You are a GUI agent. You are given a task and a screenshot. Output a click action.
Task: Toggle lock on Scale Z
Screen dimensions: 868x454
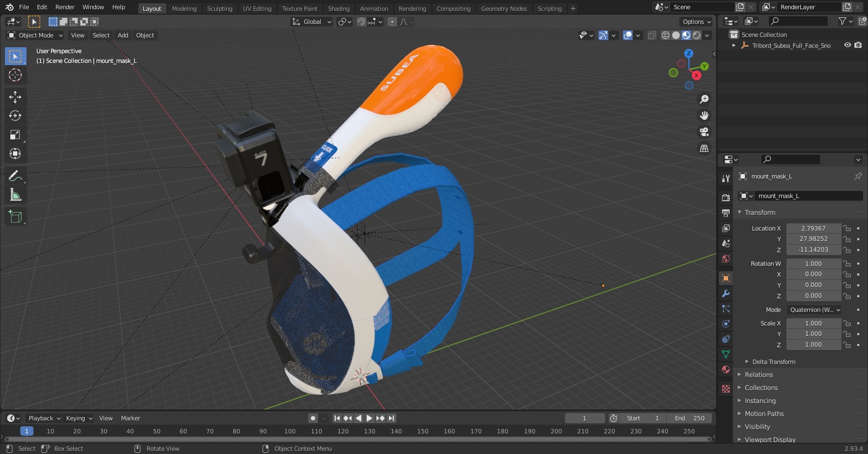pyautogui.click(x=847, y=344)
